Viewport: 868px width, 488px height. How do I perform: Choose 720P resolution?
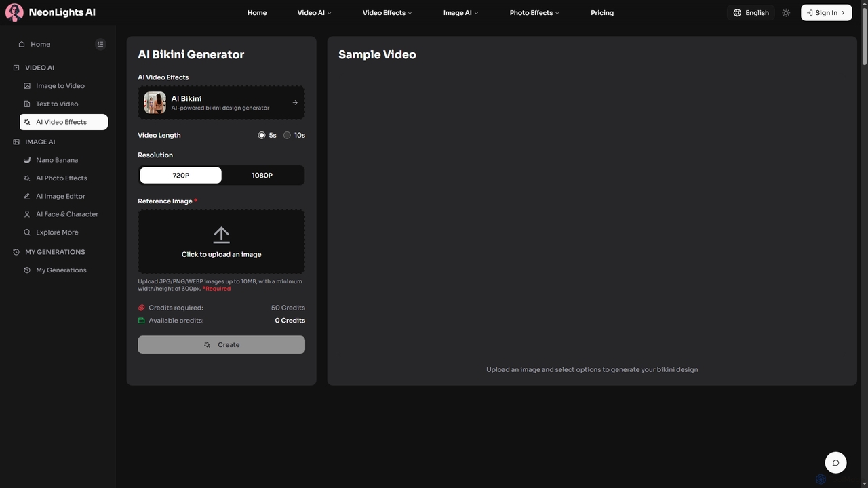pos(180,175)
